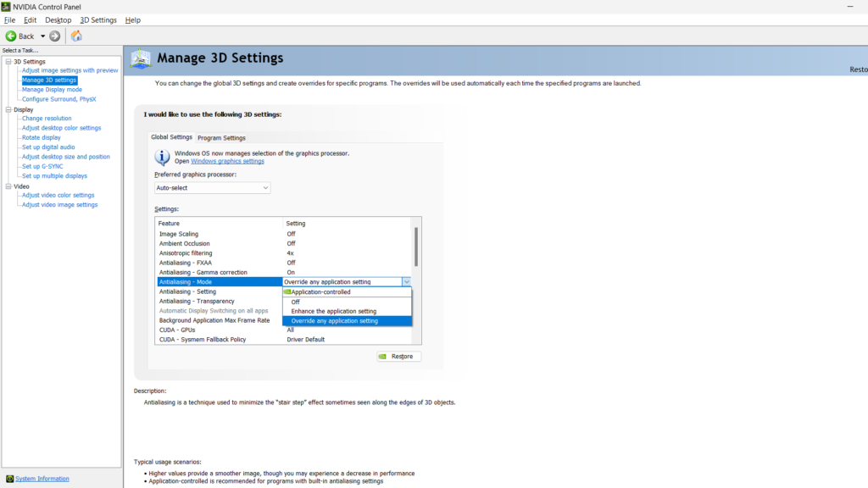Click the NVIDIA logo in the title bar
Image resolution: width=868 pixels, height=488 pixels.
6,6
